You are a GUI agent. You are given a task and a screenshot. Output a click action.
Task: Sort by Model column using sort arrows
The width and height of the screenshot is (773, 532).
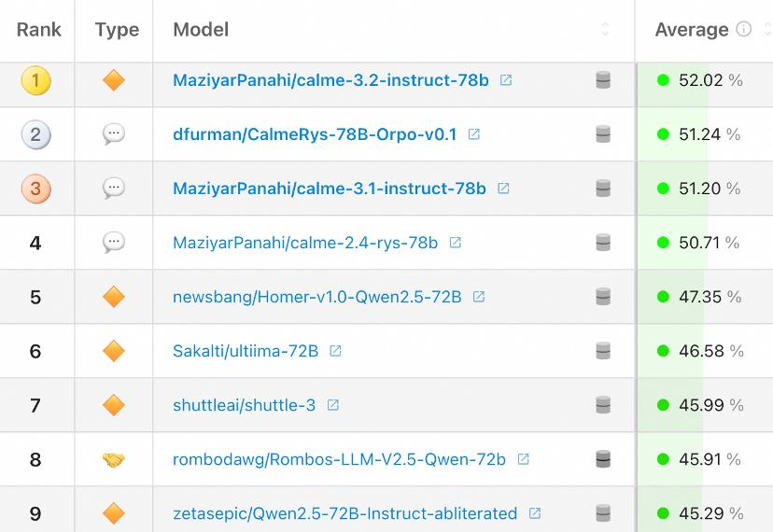pyautogui.click(x=605, y=29)
